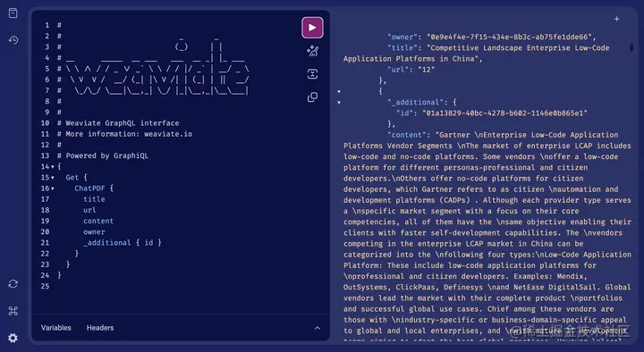Show query history panel
This screenshot has height=352, width=644.
coord(13,40)
